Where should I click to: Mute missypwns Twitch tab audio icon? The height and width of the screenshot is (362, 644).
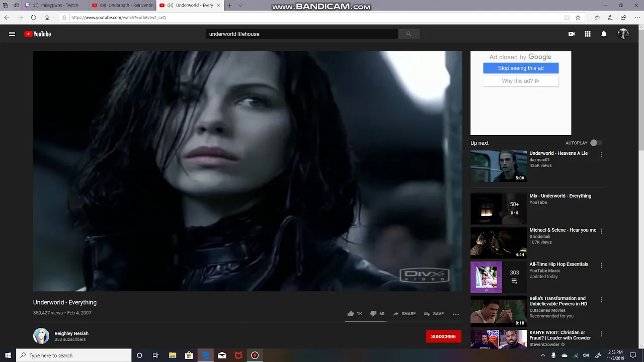coord(35,5)
